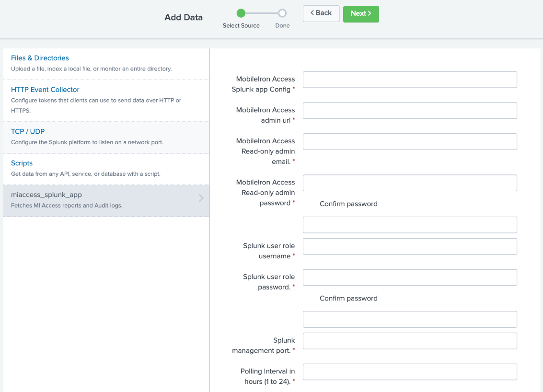This screenshot has height=392, width=543.
Task: Click 'Confirm password' label under admin password
Action: [x=348, y=204]
